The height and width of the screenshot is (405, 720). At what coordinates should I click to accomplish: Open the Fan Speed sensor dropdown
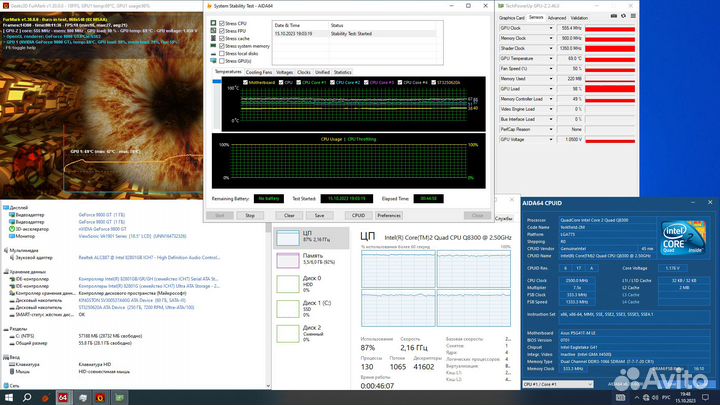[x=551, y=69]
